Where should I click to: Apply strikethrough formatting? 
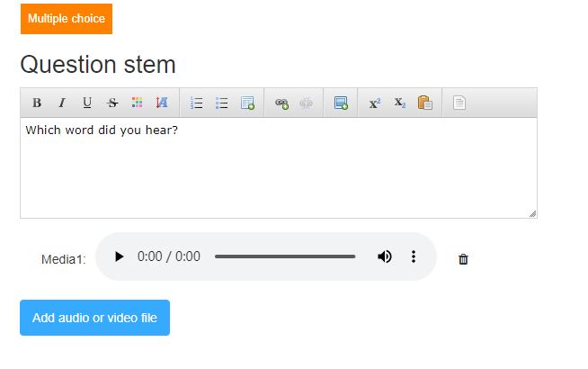pyautogui.click(x=112, y=103)
